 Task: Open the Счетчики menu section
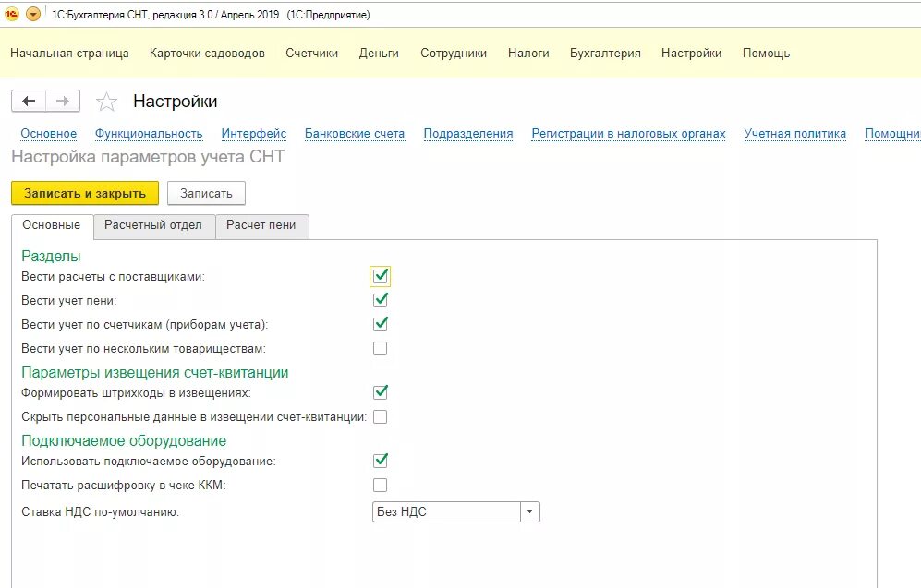[x=312, y=54]
